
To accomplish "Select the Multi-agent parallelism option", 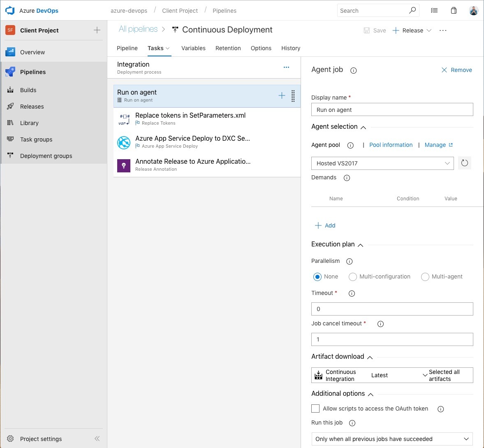I will [425, 277].
